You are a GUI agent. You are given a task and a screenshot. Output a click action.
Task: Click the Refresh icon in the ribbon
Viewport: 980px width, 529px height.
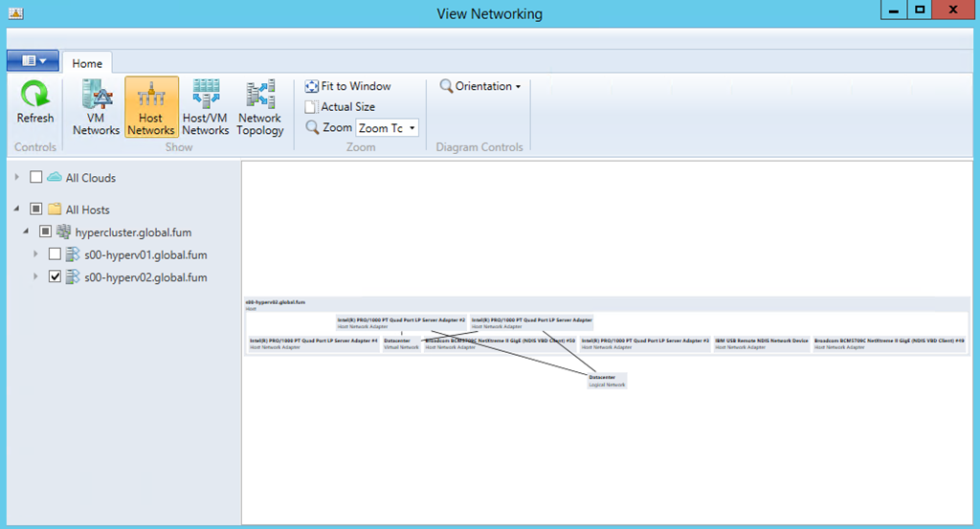(35, 96)
